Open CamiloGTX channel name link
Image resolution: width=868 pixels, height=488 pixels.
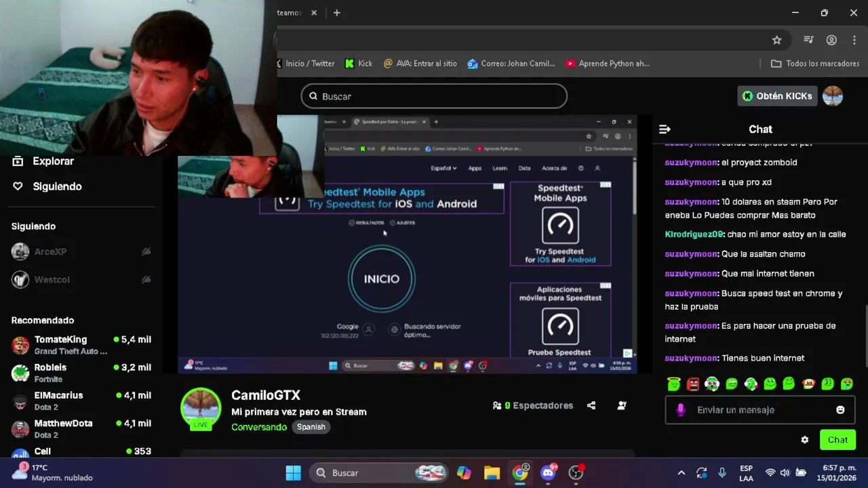pyautogui.click(x=266, y=395)
